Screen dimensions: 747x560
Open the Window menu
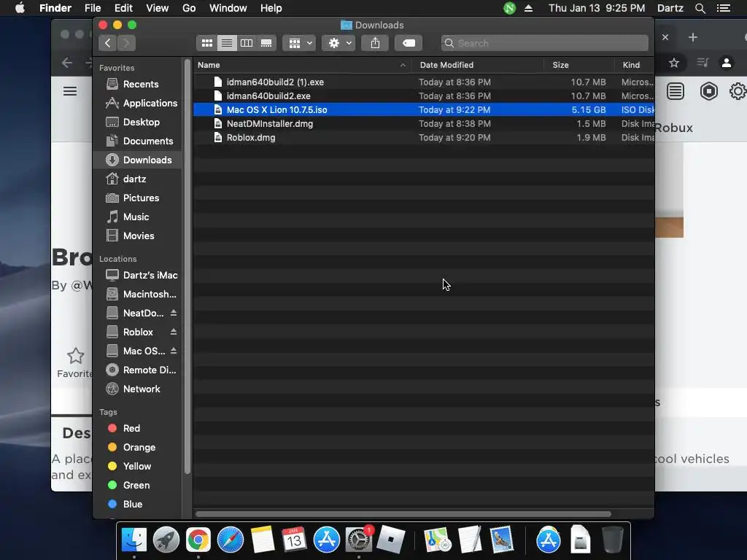(228, 8)
